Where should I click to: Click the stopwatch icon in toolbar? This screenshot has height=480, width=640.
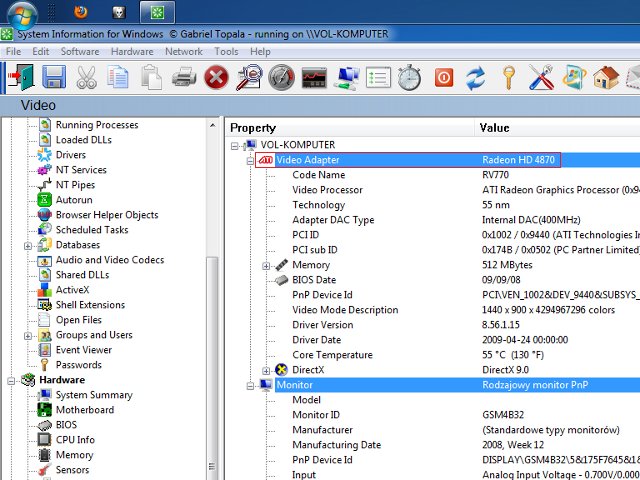click(x=410, y=77)
